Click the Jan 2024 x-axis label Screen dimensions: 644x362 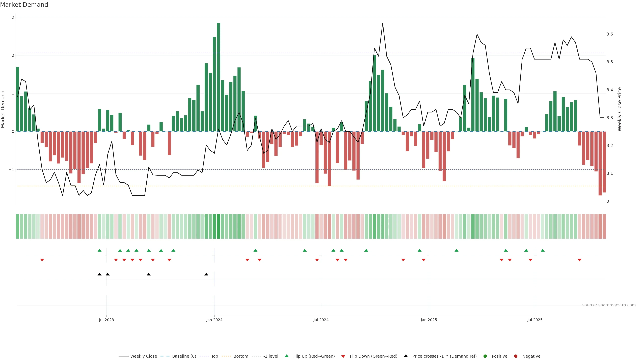(x=214, y=320)
